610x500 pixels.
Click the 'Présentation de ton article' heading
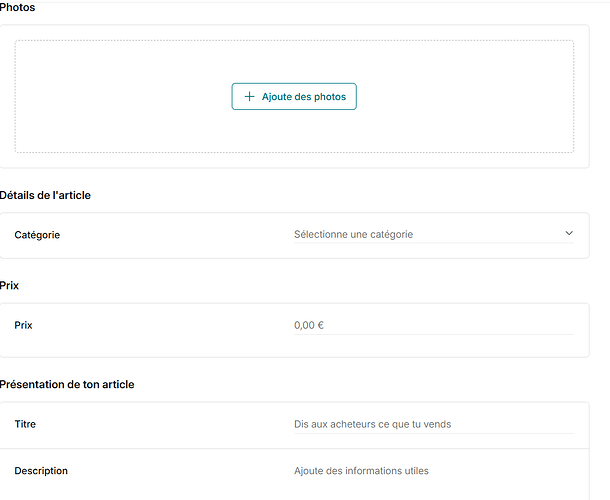pos(67,384)
